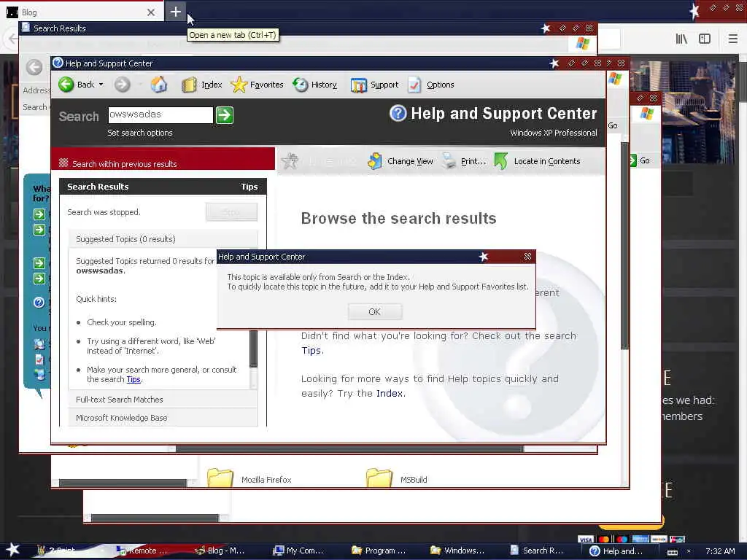
Task: Open Tips link in Quick hints
Action: coord(133,379)
